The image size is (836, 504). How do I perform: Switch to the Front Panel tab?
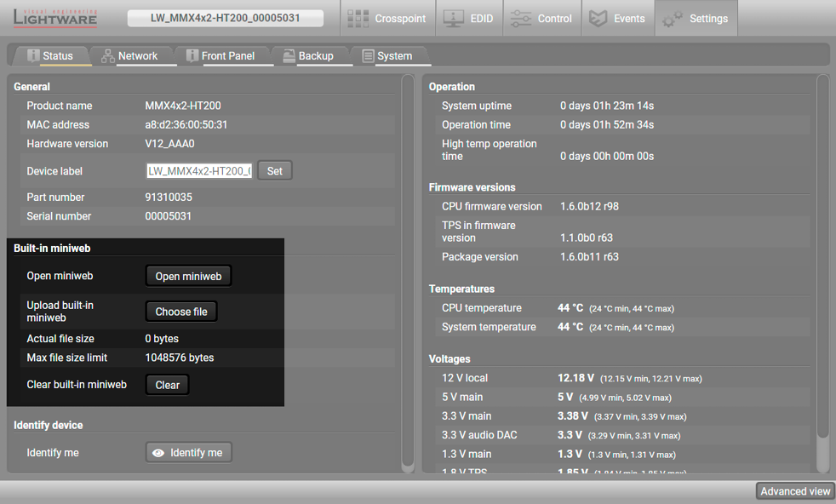[224, 56]
